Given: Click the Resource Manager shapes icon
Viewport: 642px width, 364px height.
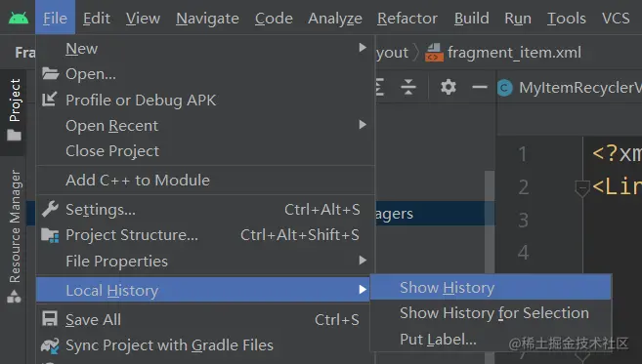Looking at the screenshot, I should [14, 297].
